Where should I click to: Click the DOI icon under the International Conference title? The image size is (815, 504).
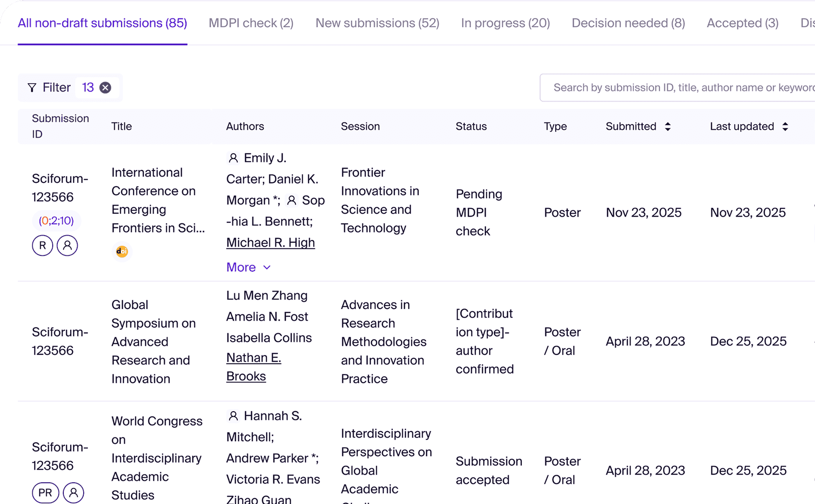pos(122,251)
